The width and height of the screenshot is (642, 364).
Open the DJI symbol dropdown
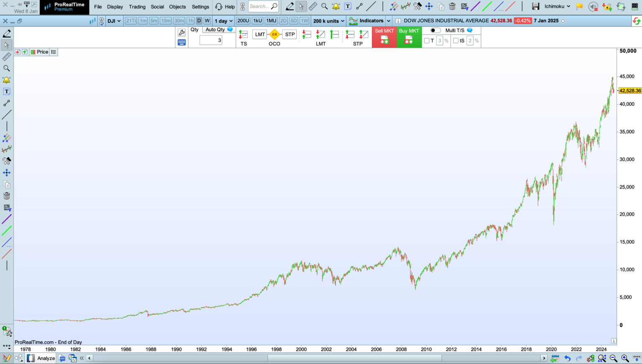114,21
